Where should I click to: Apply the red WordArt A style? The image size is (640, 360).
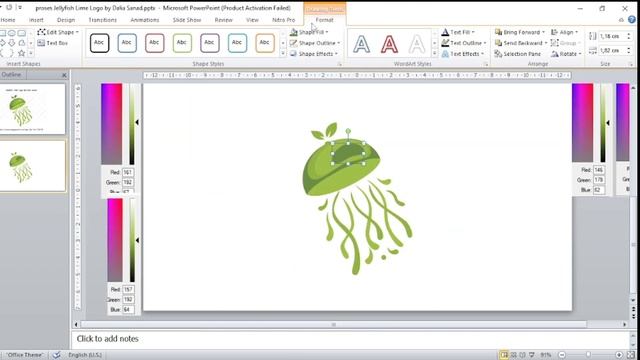point(389,44)
